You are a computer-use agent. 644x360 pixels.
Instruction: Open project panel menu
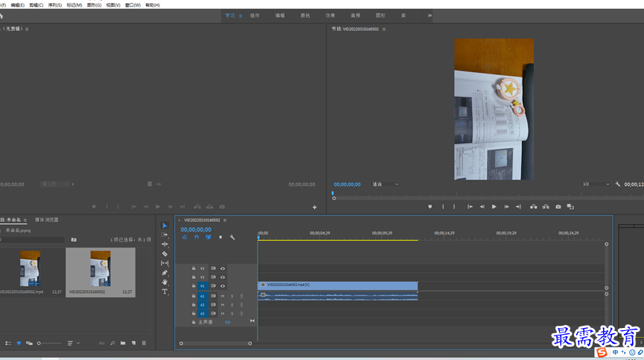[25, 220]
